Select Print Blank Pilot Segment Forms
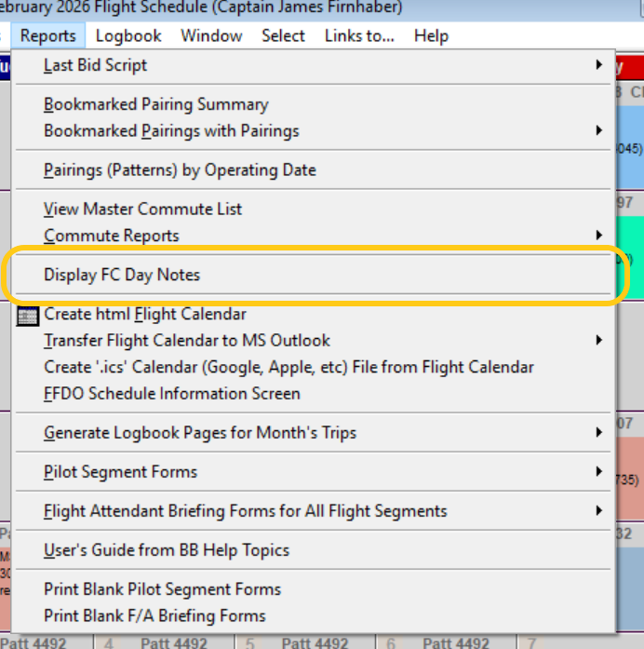 click(x=162, y=589)
